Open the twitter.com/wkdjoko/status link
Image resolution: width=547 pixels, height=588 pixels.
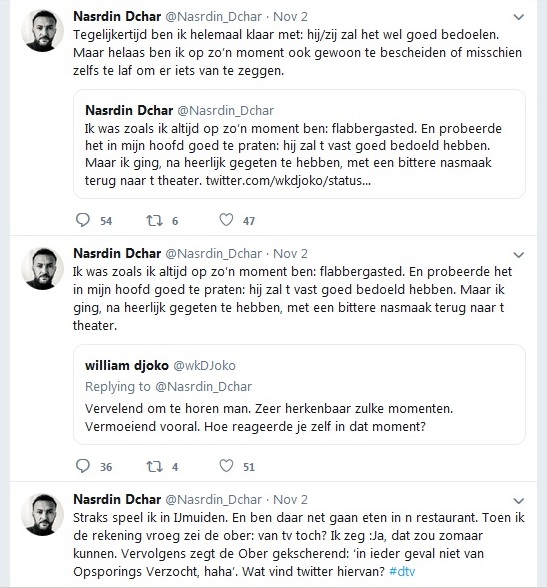tap(288, 180)
